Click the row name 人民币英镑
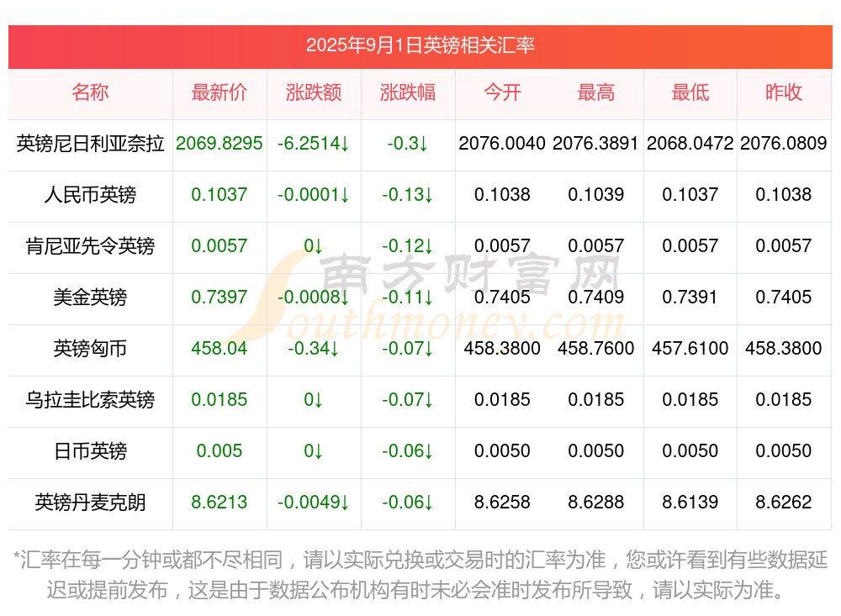Screen dimensions: 841x616 90,195
